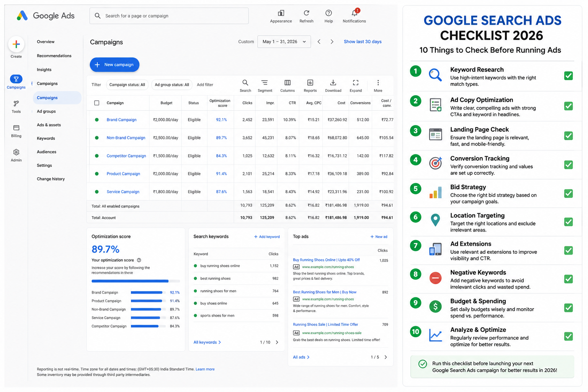Click the Refresh icon
This screenshot has height=392, width=588.
(x=306, y=13)
